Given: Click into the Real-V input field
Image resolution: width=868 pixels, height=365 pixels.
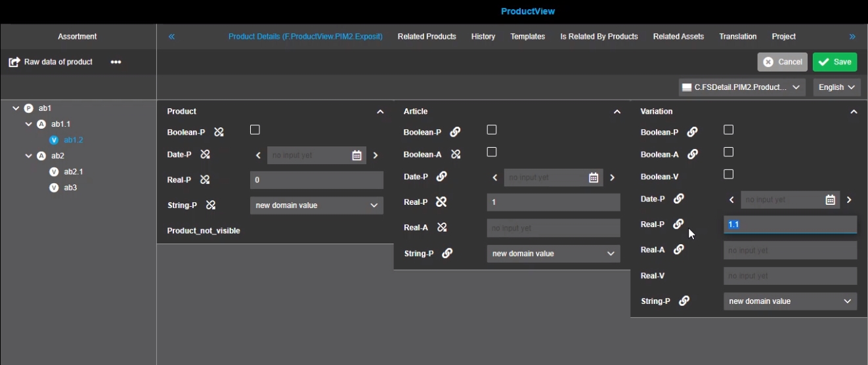Looking at the screenshot, I should pyautogui.click(x=790, y=276).
